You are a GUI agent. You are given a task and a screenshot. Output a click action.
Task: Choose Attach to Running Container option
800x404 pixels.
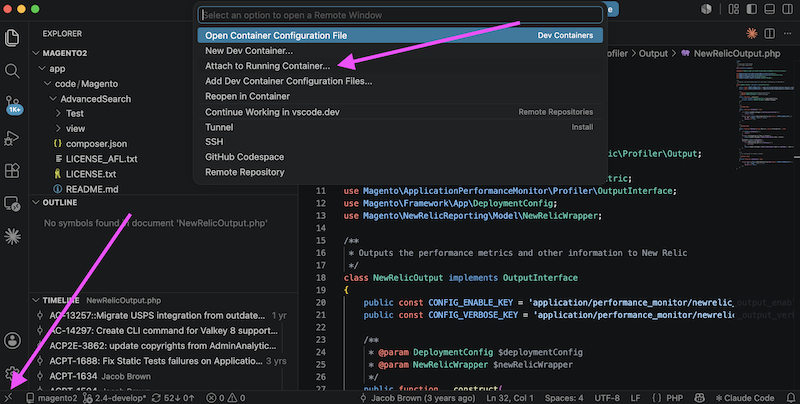(x=400, y=66)
